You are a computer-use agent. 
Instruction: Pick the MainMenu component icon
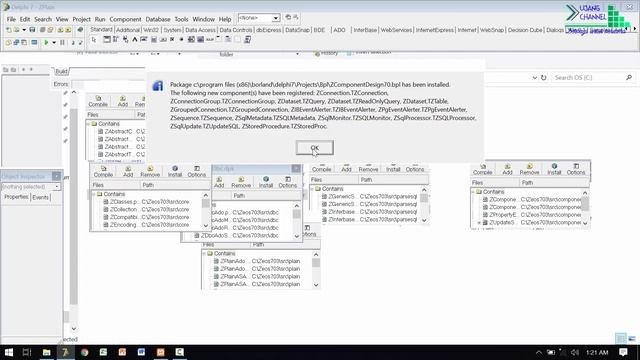(x=116, y=40)
